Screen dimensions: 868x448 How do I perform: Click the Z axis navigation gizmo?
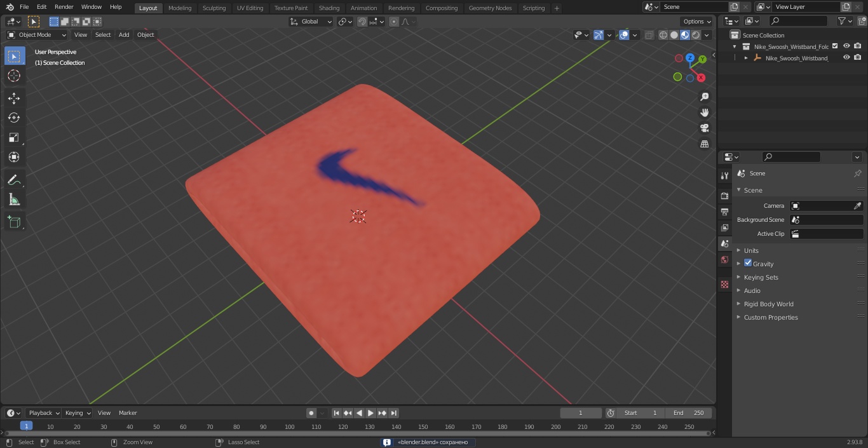[x=690, y=58]
